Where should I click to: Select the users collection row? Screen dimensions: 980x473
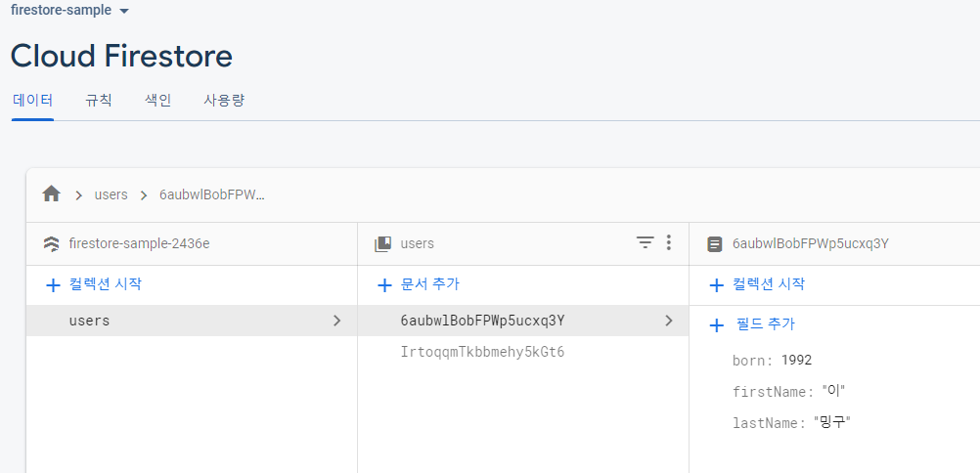[192, 321]
